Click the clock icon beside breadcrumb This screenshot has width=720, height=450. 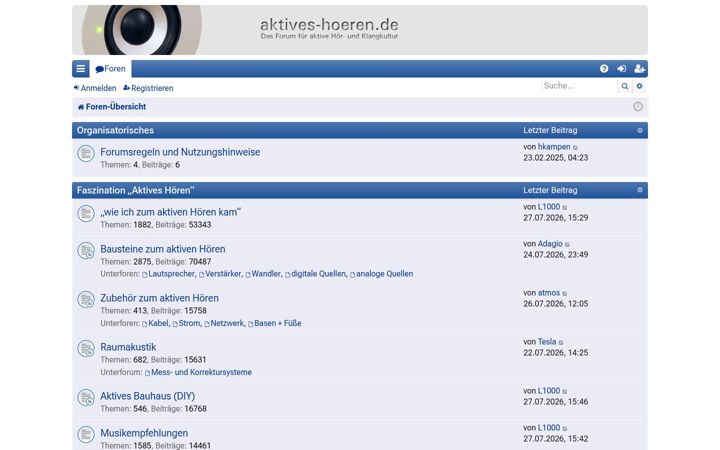tap(638, 107)
